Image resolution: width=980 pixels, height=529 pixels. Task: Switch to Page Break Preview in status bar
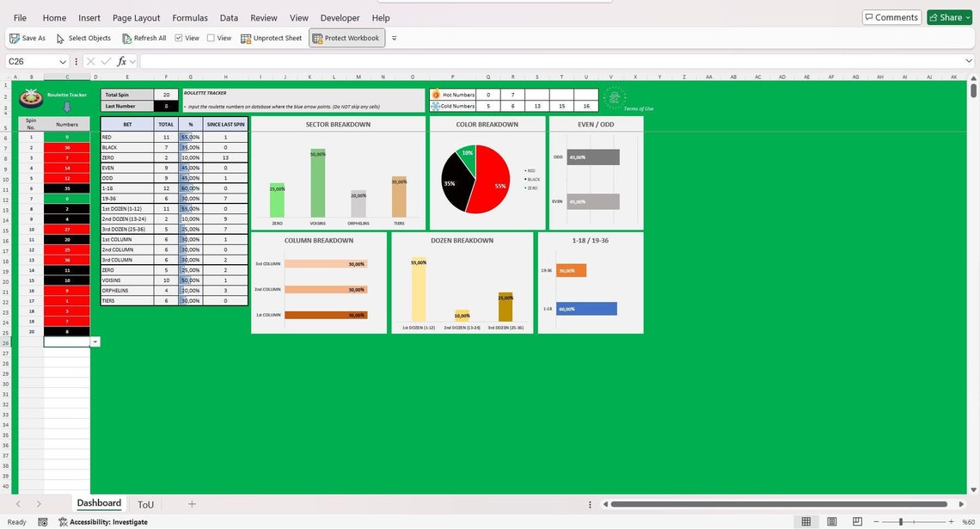coord(857,521)
